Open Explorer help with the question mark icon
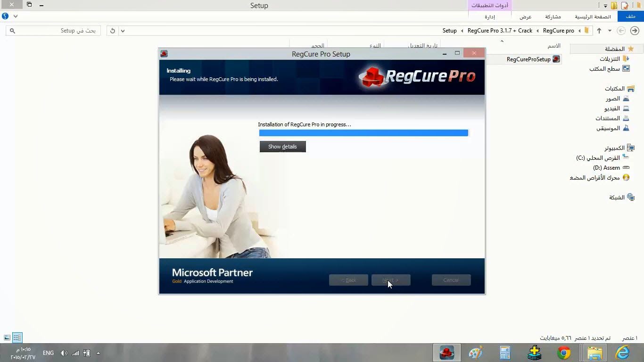 (x=5, y=16)
